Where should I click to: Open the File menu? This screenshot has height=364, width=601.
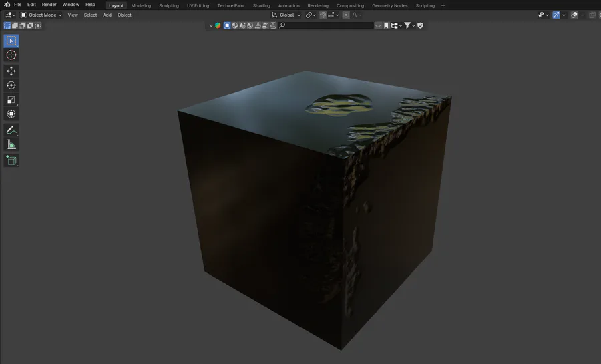[x=17, y=5]
